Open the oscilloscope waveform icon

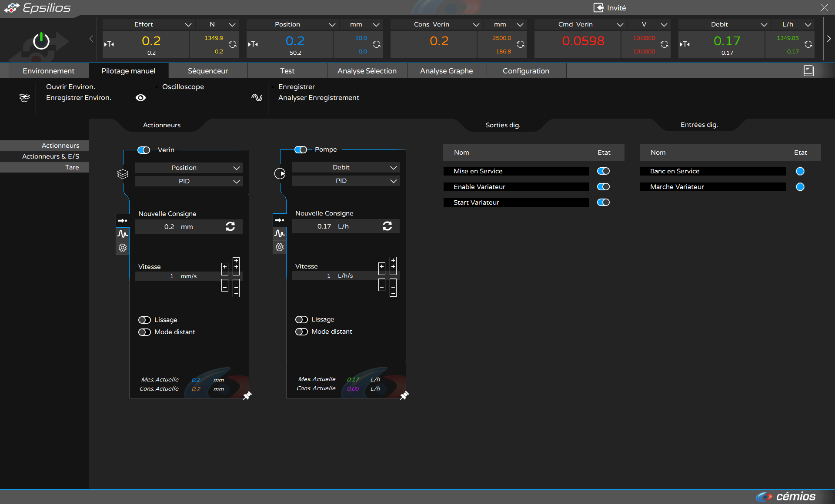257,98
